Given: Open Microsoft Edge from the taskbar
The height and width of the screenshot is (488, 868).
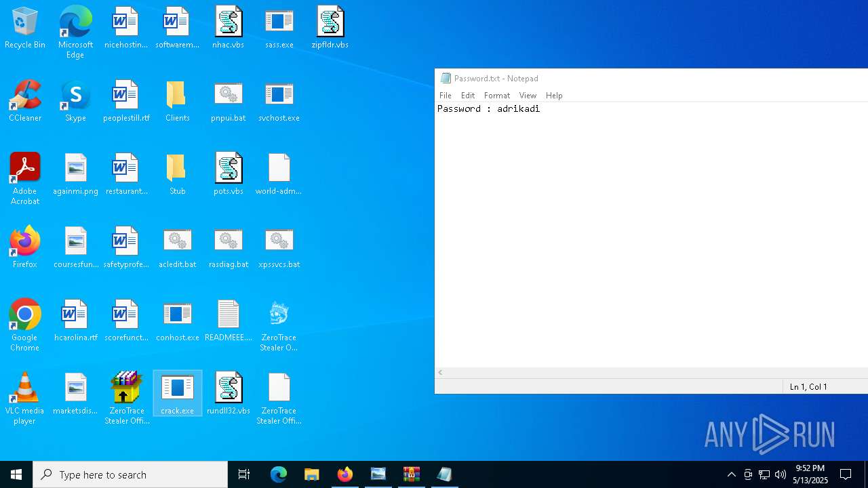Looking at the screenshot, I should (279, 474).
